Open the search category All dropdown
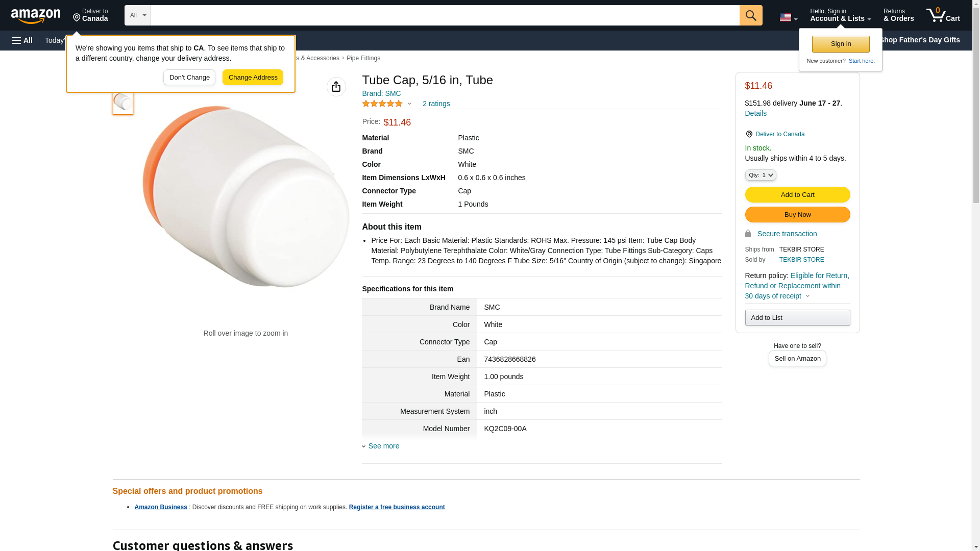 (x=137, y=15)
